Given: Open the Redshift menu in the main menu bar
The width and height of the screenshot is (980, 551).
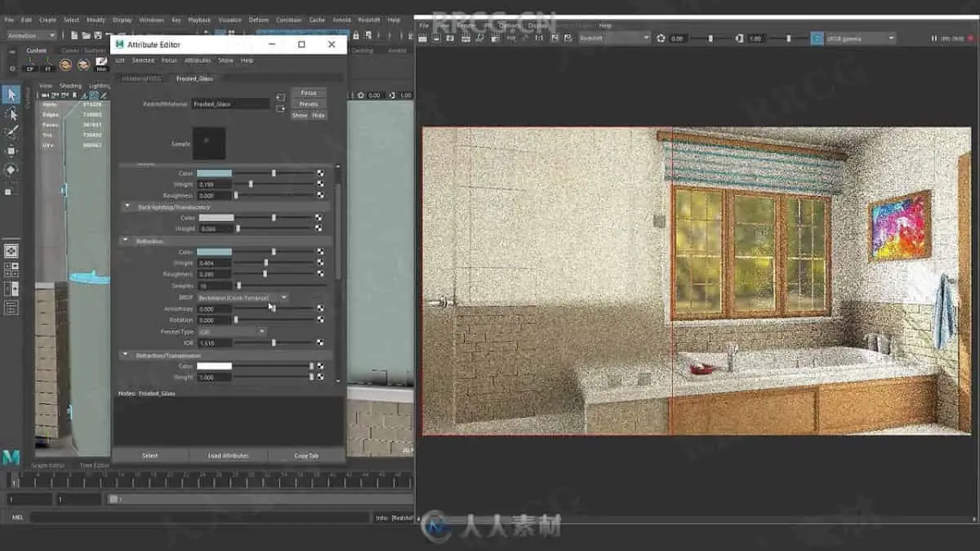Looking at the screenshot, I should tap(370, 20).
